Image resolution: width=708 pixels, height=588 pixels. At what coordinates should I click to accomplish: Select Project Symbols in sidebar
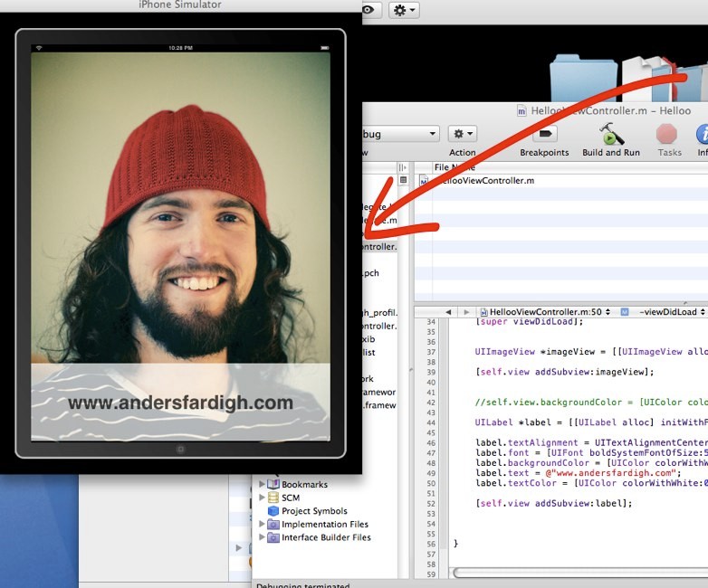point(313,511)
